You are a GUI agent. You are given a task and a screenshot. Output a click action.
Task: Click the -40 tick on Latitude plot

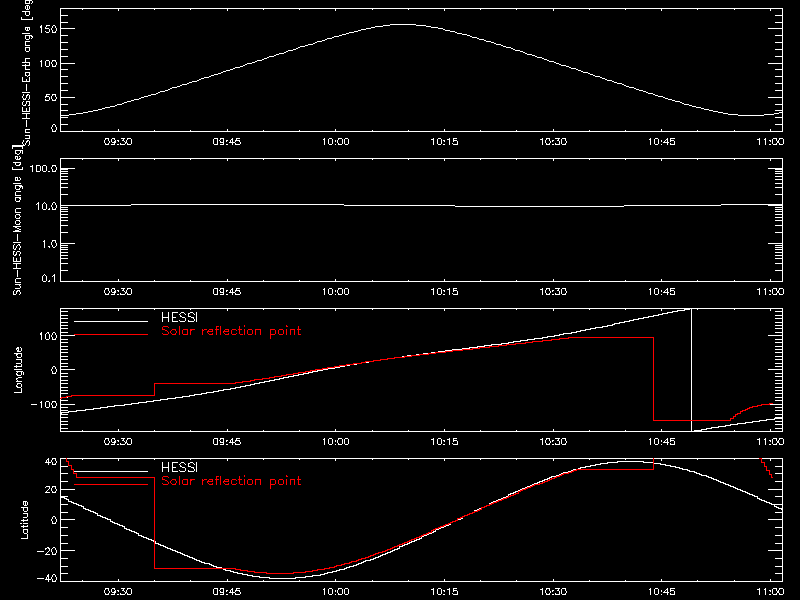47,578
